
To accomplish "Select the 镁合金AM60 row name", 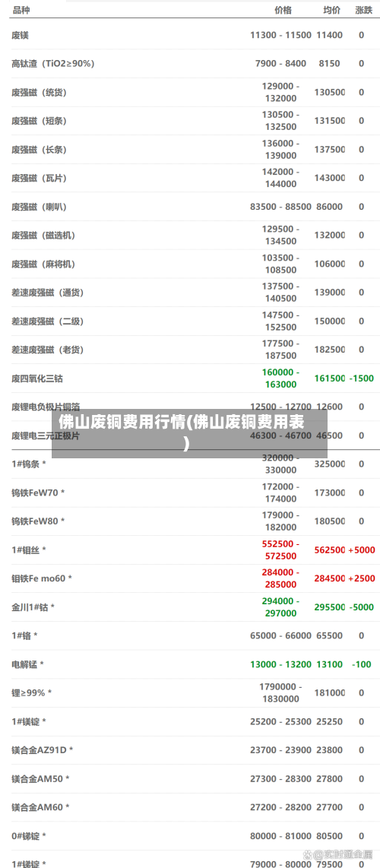I will (40, 808).
